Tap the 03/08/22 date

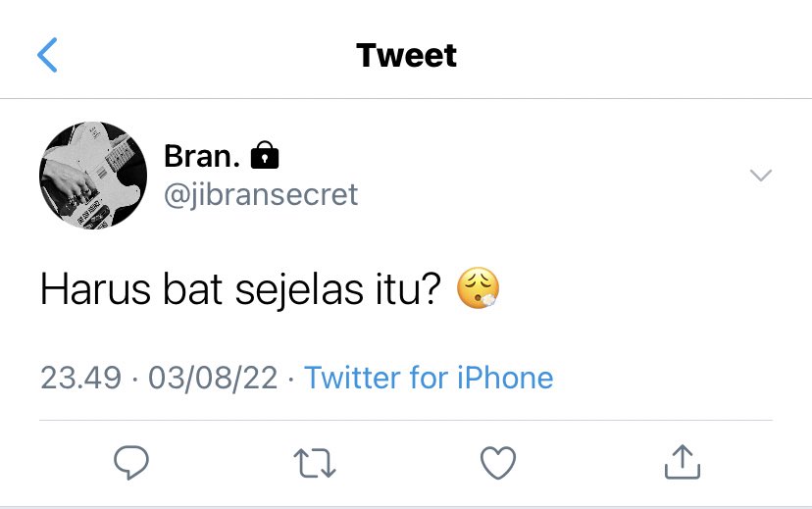coord(213,378)
